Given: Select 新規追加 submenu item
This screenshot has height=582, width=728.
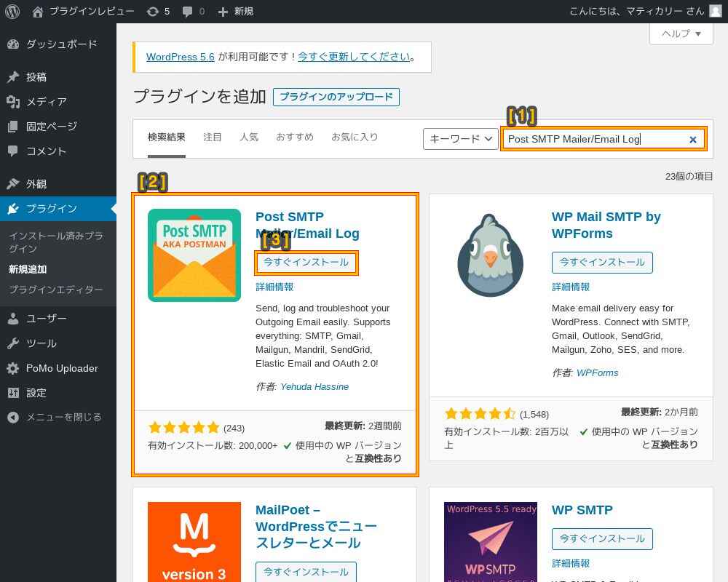Looking at the screenshot, I should point(28,269).
